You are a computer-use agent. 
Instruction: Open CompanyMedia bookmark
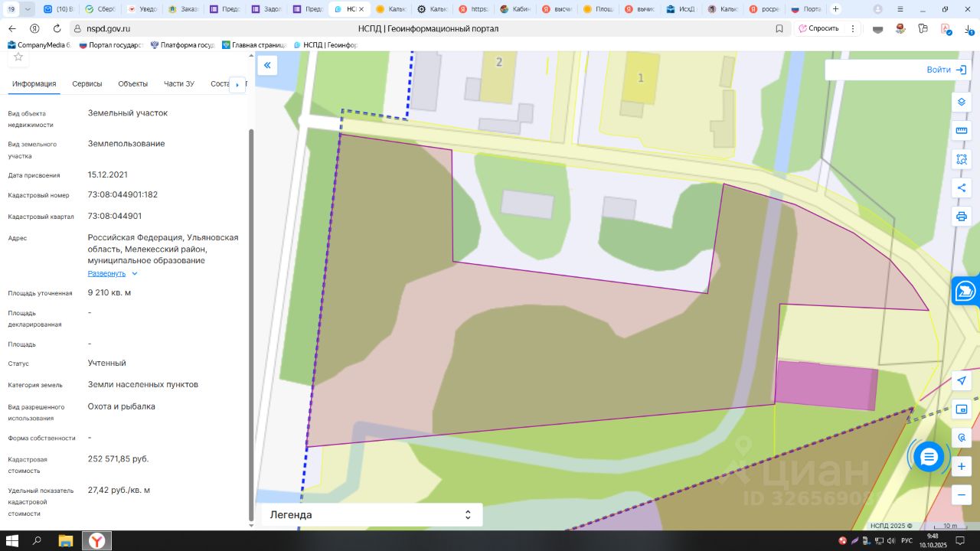(x=39, y=45)
